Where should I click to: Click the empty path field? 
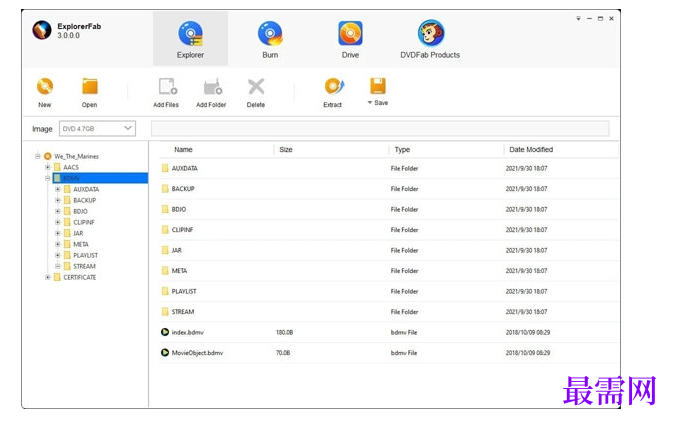pyautogui.click(x=380, y=128)
